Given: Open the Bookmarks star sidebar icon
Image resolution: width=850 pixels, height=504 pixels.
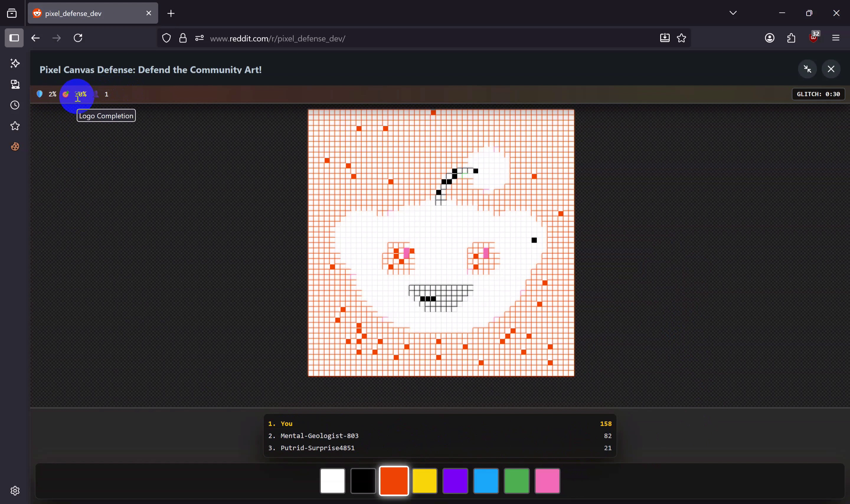Looking at the screenshot, I should pos(15,126).
